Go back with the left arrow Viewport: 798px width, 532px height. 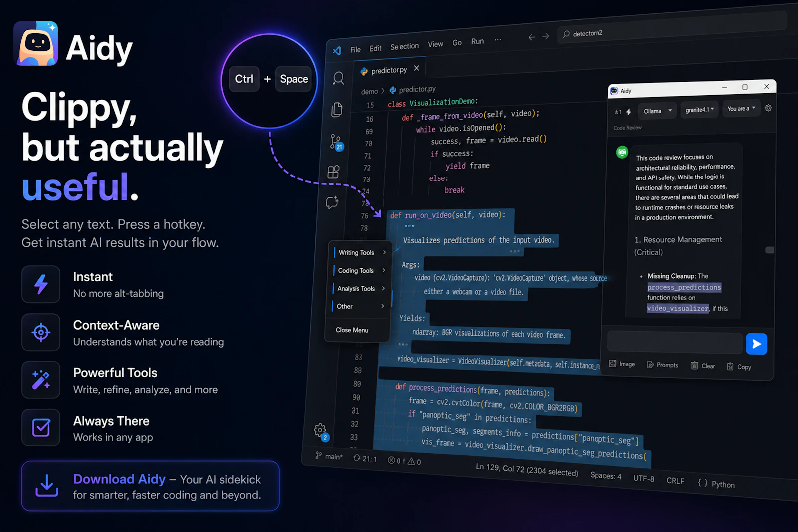[x=532, y=37]
